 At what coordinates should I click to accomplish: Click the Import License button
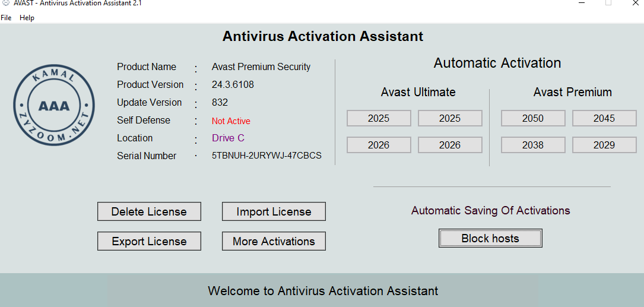274,211
